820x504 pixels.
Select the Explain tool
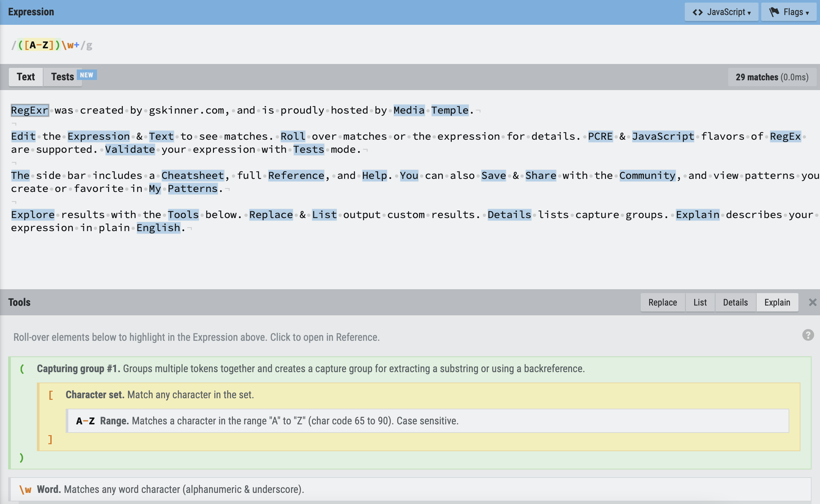click(777, 302)
